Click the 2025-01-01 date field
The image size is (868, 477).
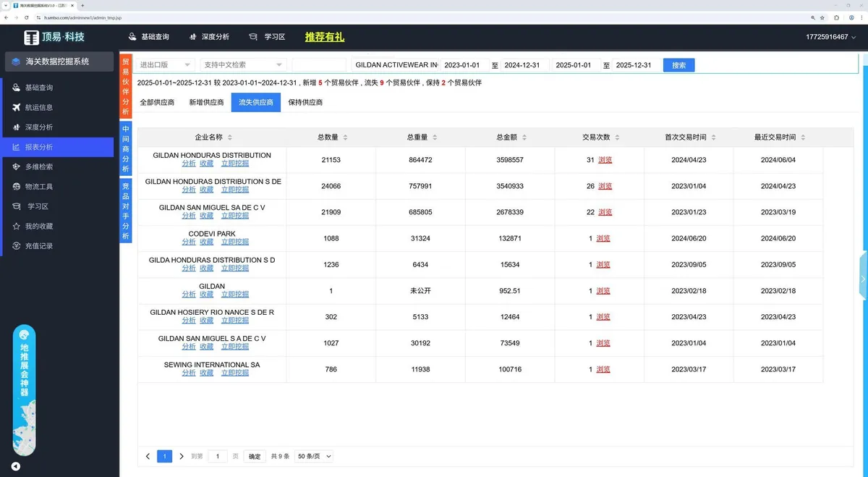point(576,65)
